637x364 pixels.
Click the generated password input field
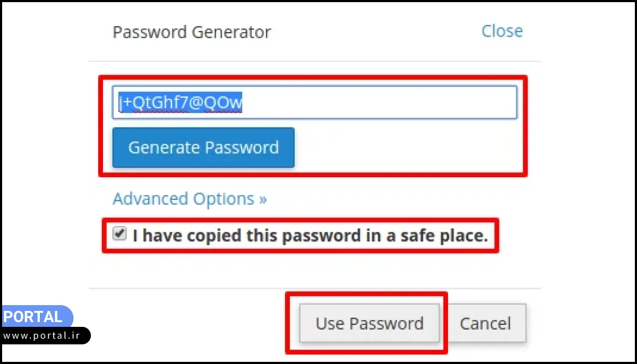click(314, 102)
